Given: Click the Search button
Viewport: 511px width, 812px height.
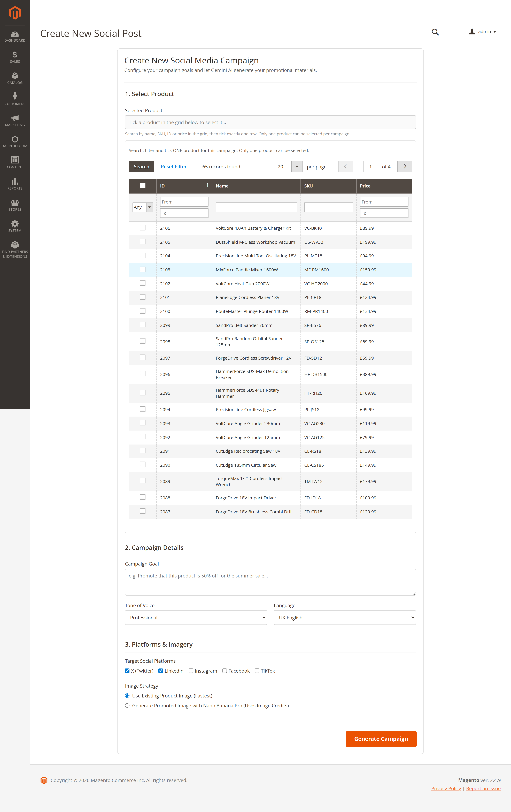Looking at the screenshot, I should [x=141, y=167].
